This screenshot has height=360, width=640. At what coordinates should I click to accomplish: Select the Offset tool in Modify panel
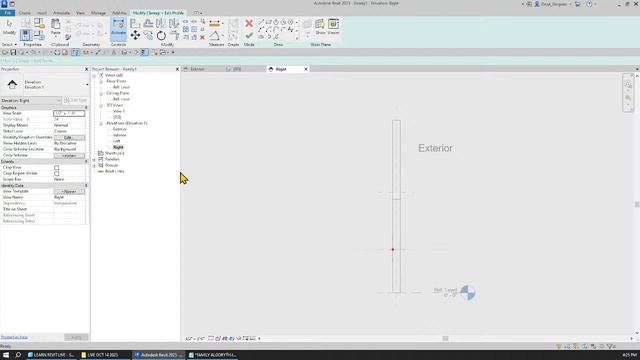point(148,23)
